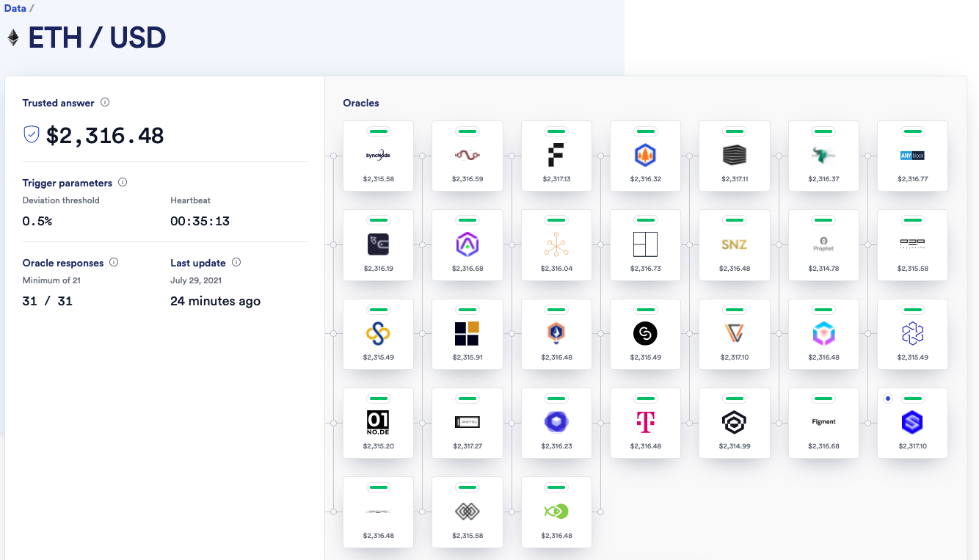Select the P2P oracle logo
This screenshot has width=979, height=560.
[913, 245]
